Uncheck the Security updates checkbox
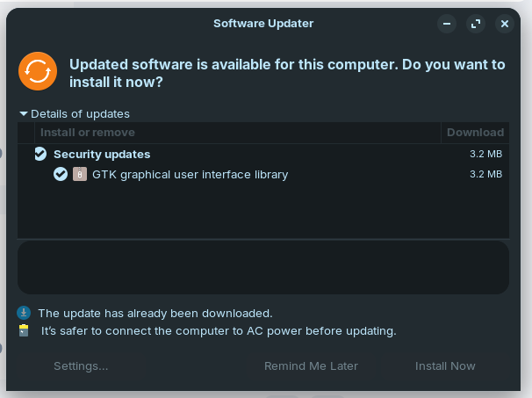532x398 pixels. coord(40,154)
